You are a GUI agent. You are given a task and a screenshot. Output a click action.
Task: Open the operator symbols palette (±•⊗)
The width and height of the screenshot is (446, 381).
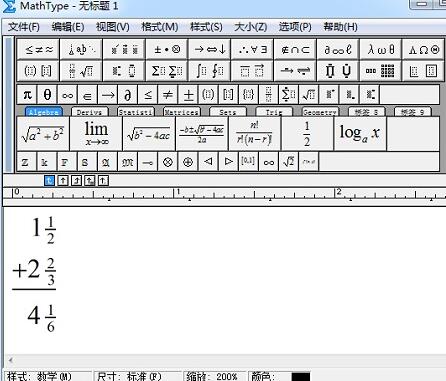click(167, 50)
